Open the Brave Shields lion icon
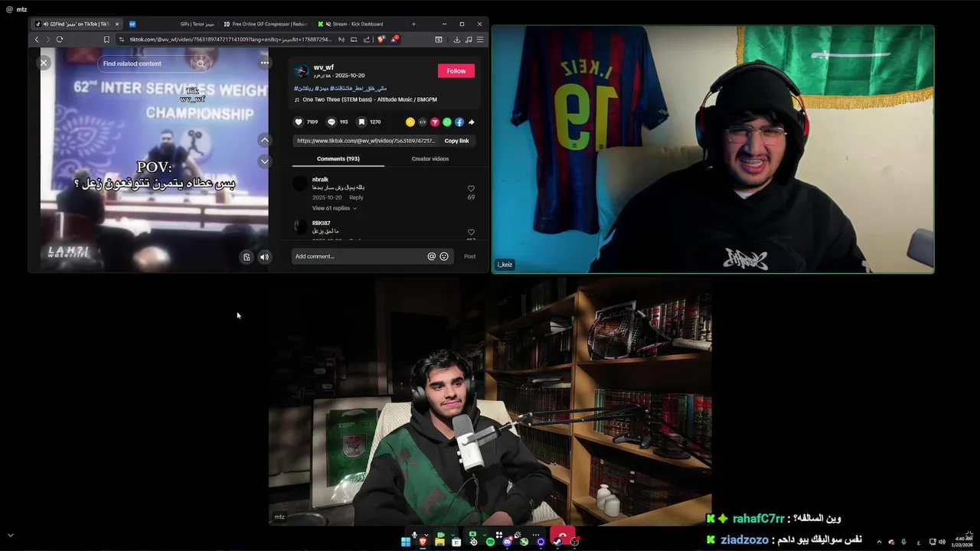The height and width of the screenshot is (551, 980). click(381, 39)
